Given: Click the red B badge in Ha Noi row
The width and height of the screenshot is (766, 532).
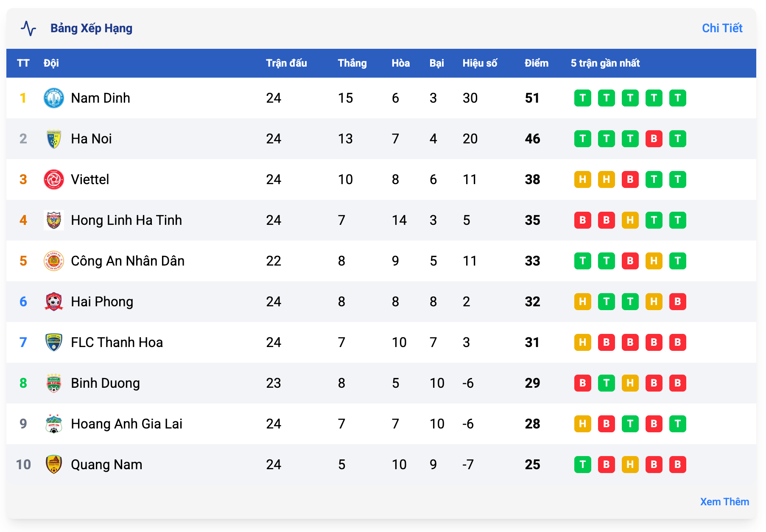Looking at the screenshot, I should [654, 139].
